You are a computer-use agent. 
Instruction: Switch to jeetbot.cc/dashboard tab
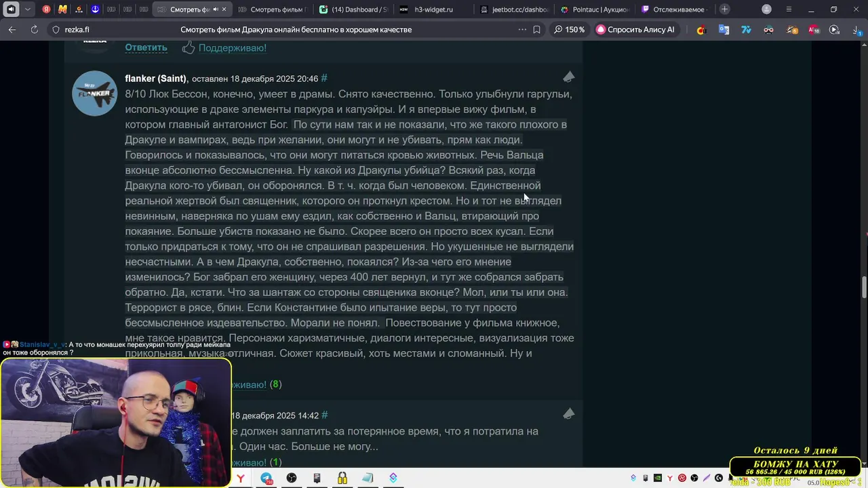click(x=514, y=9)
